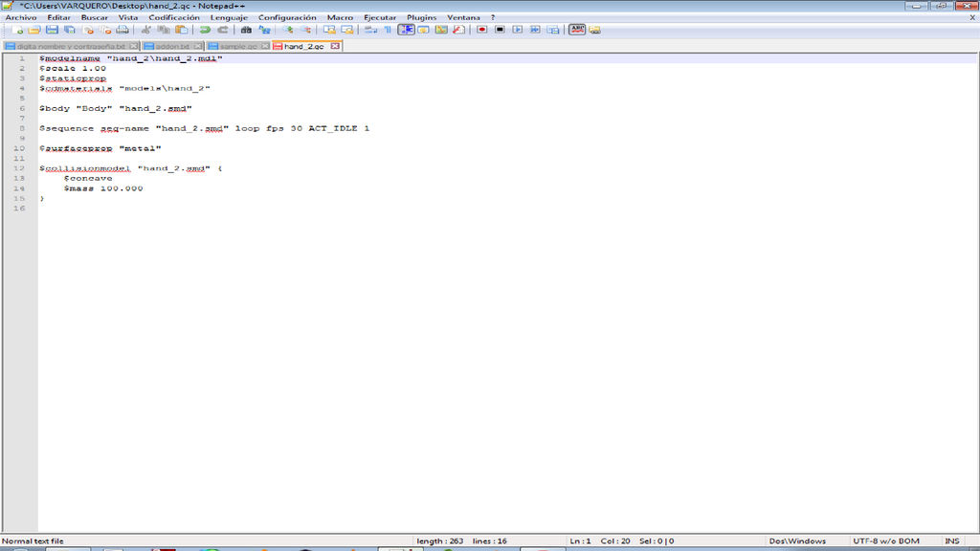Click the Save All toolbar icon
Viewport: 980px width, 551px height.
[69, 30]
